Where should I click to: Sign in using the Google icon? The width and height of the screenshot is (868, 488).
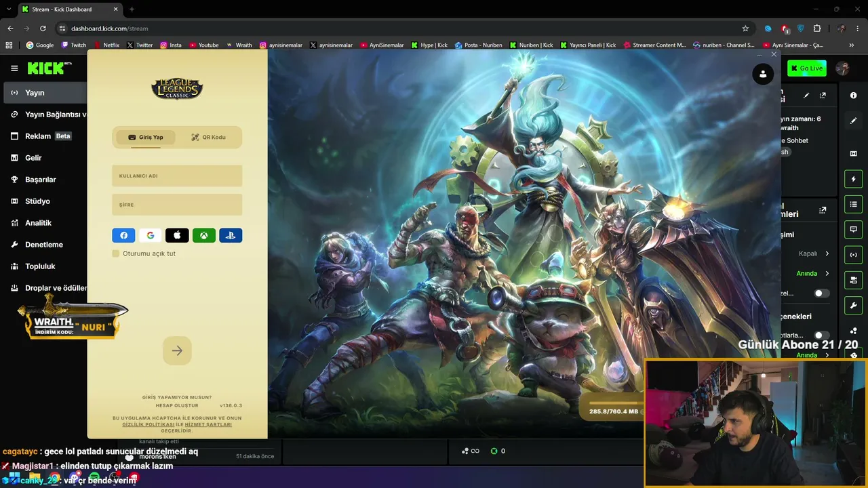click(x=151, y=235)
